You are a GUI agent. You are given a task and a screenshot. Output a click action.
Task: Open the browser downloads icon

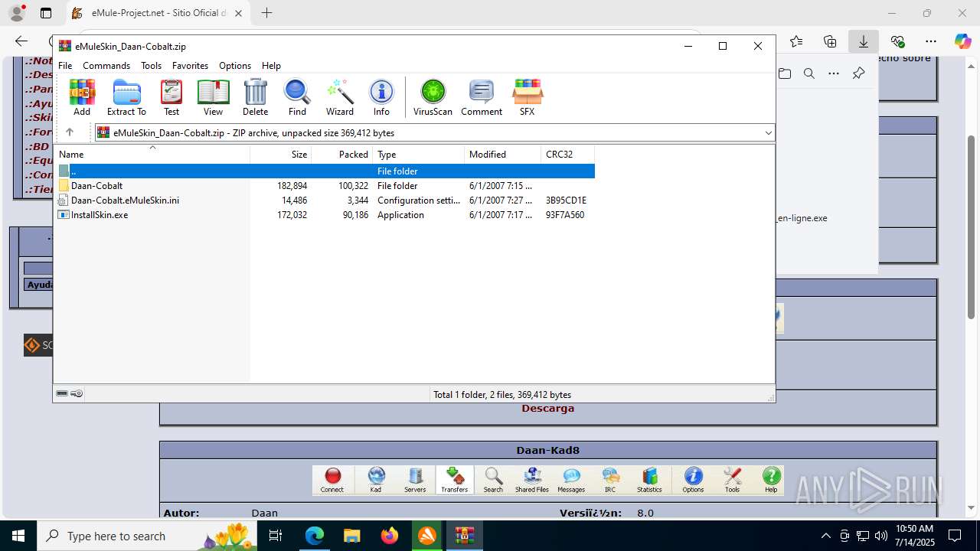[x=864, y=41]
